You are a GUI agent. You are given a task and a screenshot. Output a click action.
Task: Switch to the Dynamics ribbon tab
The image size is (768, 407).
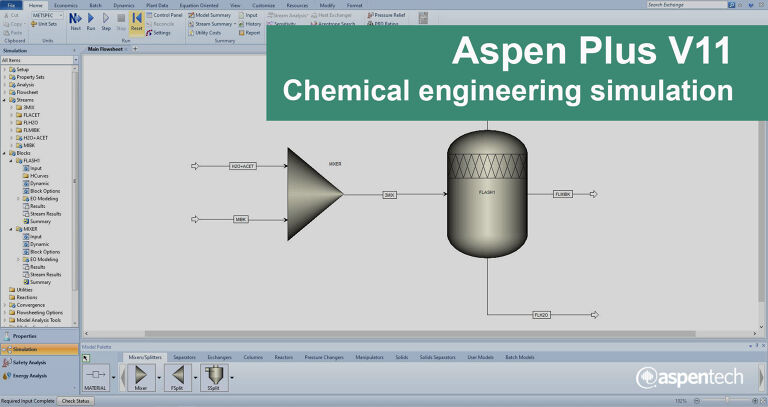pos(124,5)
